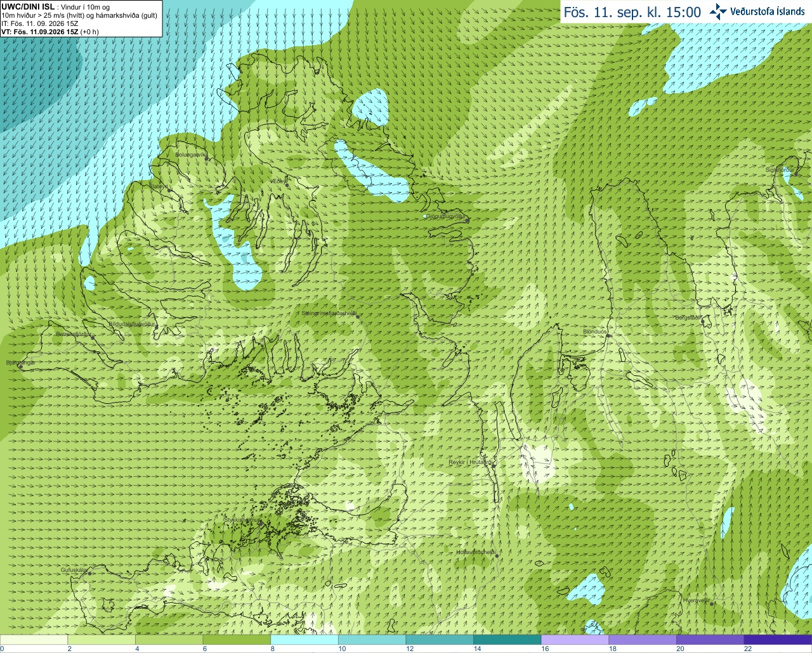This screenshot has width=812, height=653.
Task: Select the Bergstaðir station label
Action: [688, 318]
